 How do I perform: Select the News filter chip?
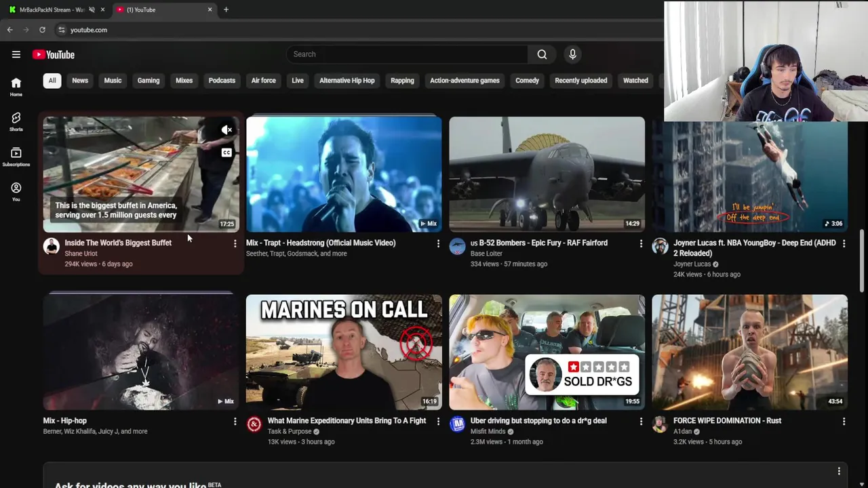tap(80, 81)
